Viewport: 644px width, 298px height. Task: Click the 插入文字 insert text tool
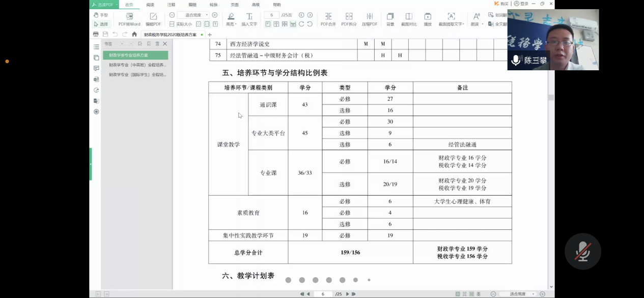249,19
